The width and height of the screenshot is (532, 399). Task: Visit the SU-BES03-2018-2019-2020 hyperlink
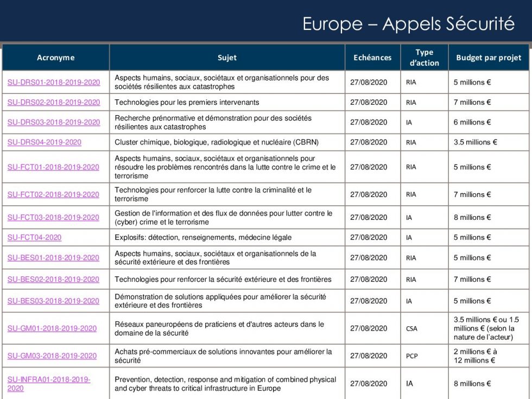[53, 301]
